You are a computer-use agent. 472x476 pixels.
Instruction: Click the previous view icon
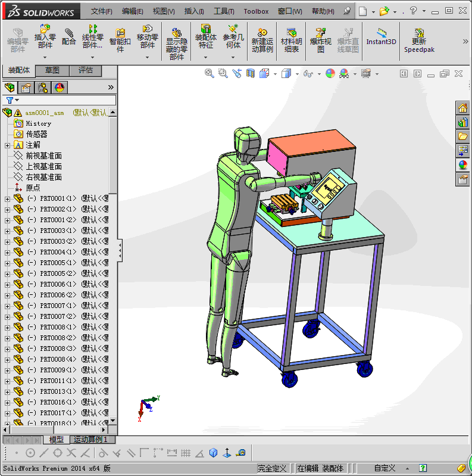[x=237, y=73]
